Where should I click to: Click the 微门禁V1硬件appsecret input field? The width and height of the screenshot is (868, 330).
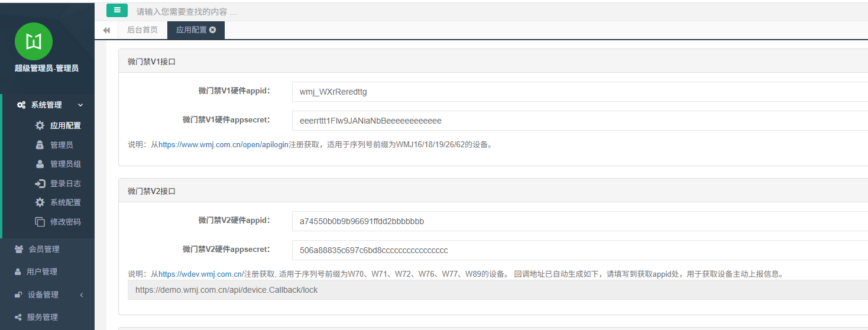[579, 121]
